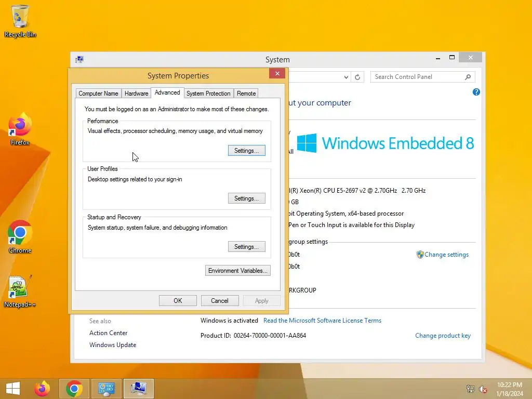Minimize the System window
The width and height of the screenshot is (532, 399).
438,58
